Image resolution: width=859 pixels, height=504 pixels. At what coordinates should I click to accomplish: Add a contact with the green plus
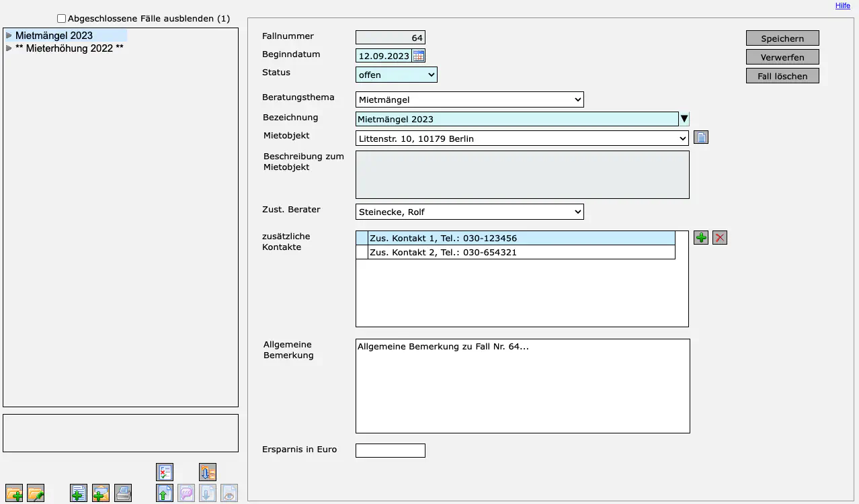701,238
